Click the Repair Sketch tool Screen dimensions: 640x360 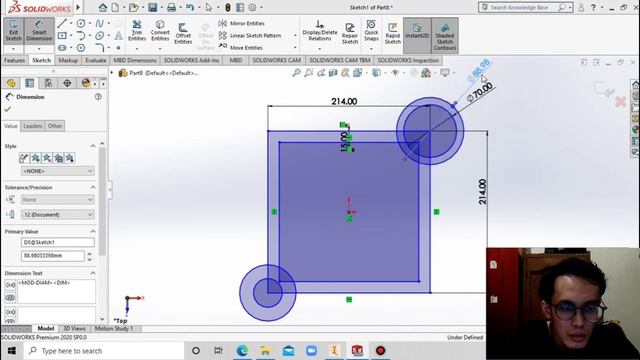click(x=350, y=33)
